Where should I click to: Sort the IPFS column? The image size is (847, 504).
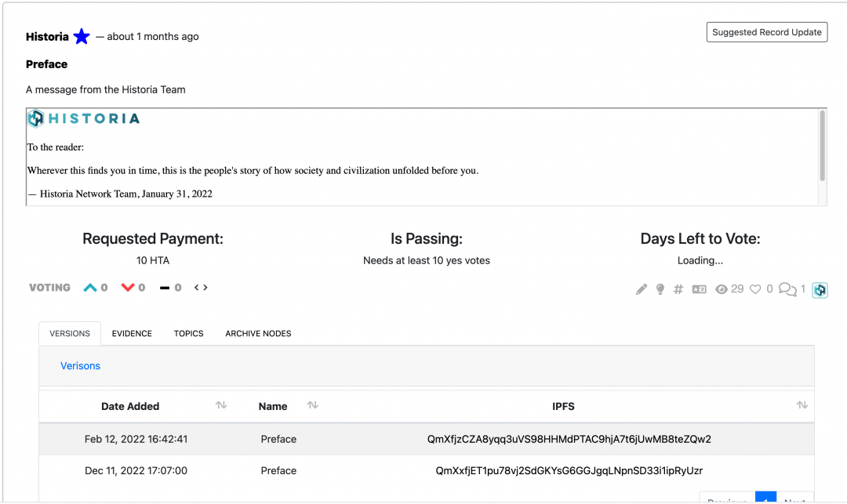[802, 405]
